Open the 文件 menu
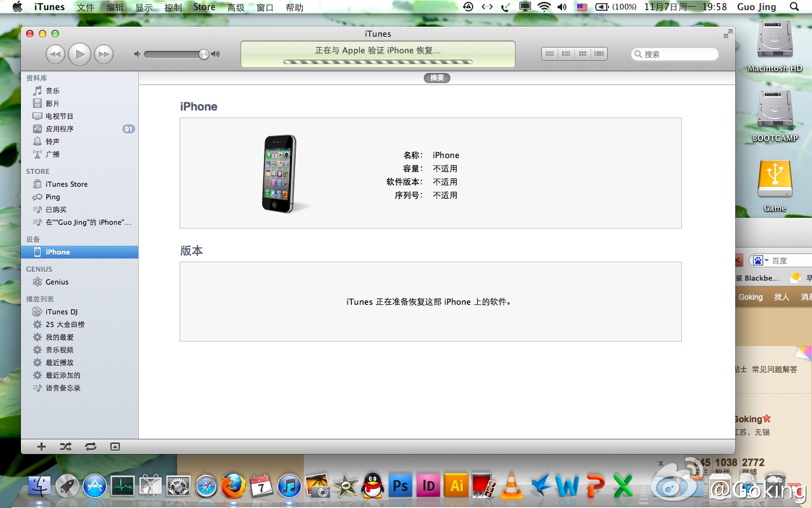Screen dimensions: 812x508 pyautogui.click(x=86, y=7)
